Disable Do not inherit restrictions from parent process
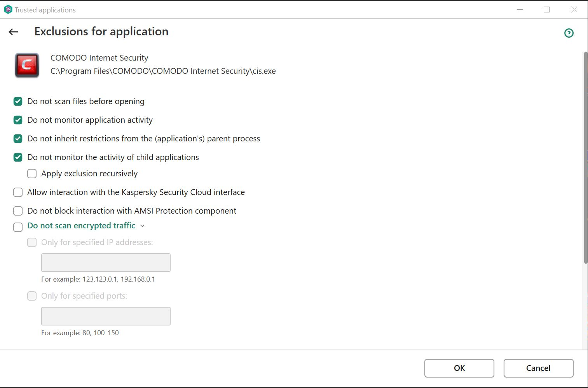This screenshot has height=388, width=588. (18, 139)
